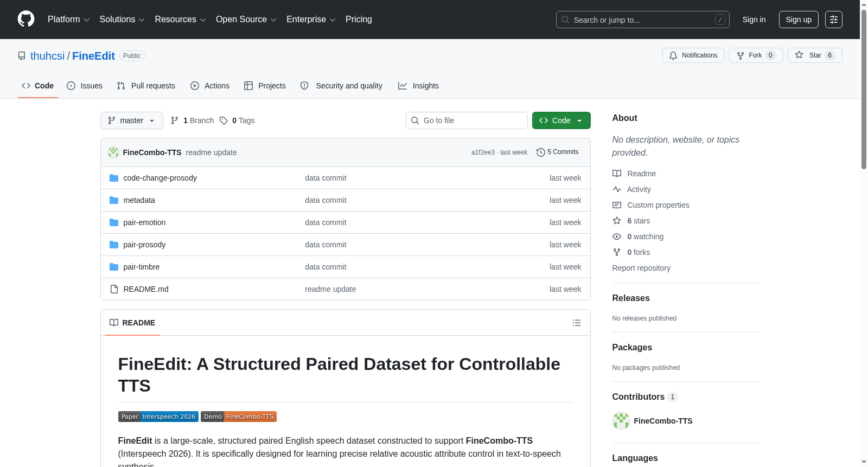Screen dimensions: 868x467
Task: Click the Notifications button
Action: [693, 55]
